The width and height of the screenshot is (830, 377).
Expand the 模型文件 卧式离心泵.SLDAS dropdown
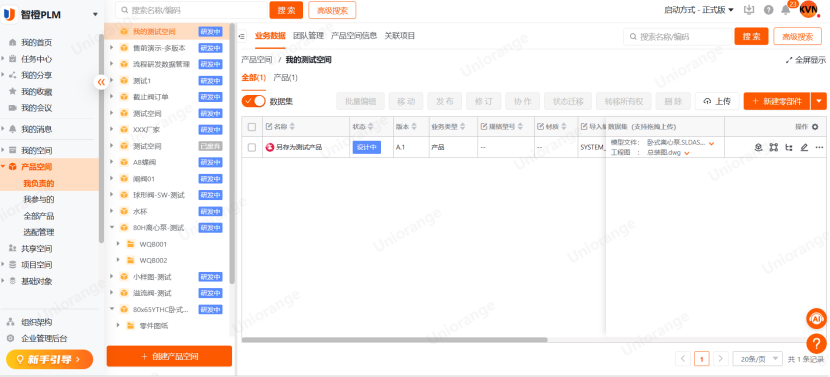click(x=711, y=143)
